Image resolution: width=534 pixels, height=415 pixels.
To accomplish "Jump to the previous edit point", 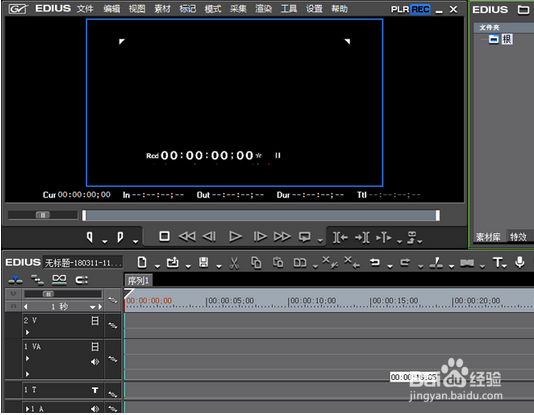I will tap(340, 237).
